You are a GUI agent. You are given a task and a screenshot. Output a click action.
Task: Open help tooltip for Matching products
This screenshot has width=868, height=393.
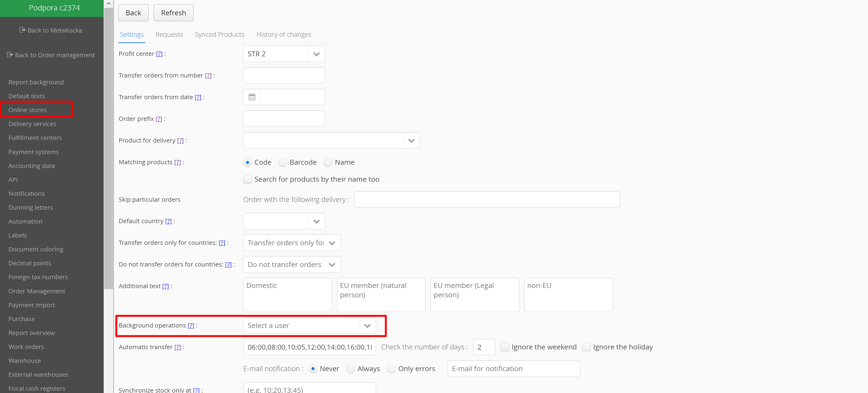178,163
